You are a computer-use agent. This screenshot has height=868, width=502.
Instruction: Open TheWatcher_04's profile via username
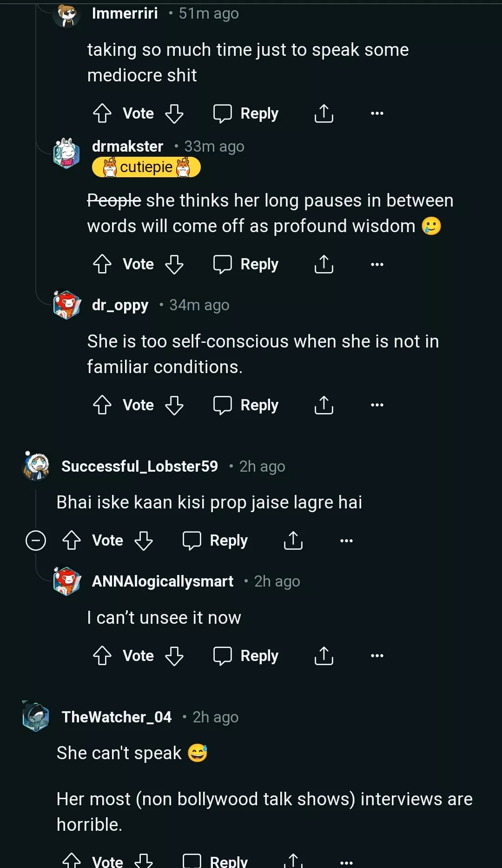tap(117, 717)
